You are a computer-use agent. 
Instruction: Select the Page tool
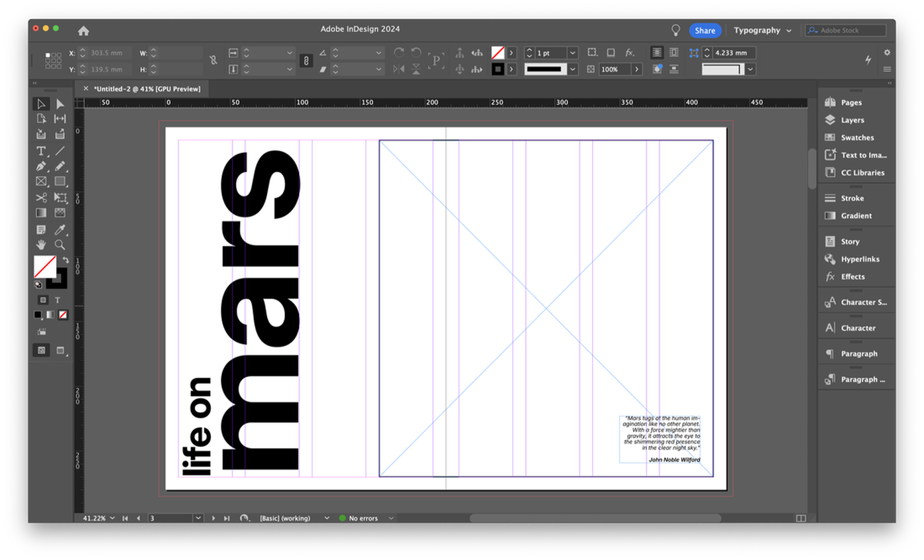pyautogui.click(x=41, y=119)
